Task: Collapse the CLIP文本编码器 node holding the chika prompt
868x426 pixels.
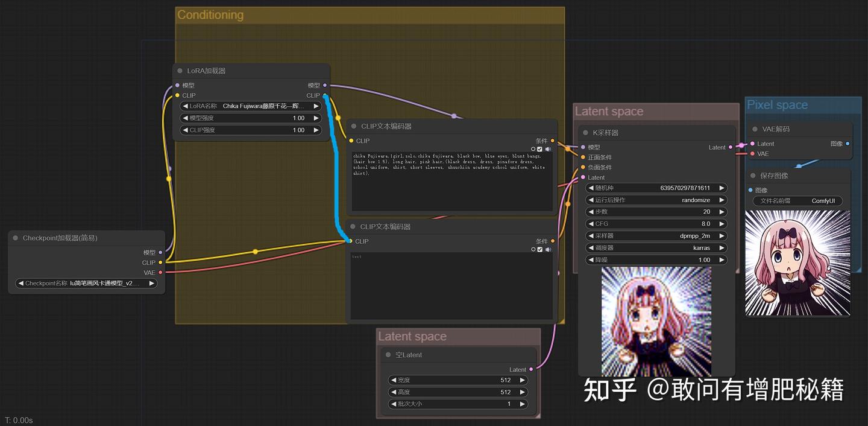Action: tap(353, 126)
